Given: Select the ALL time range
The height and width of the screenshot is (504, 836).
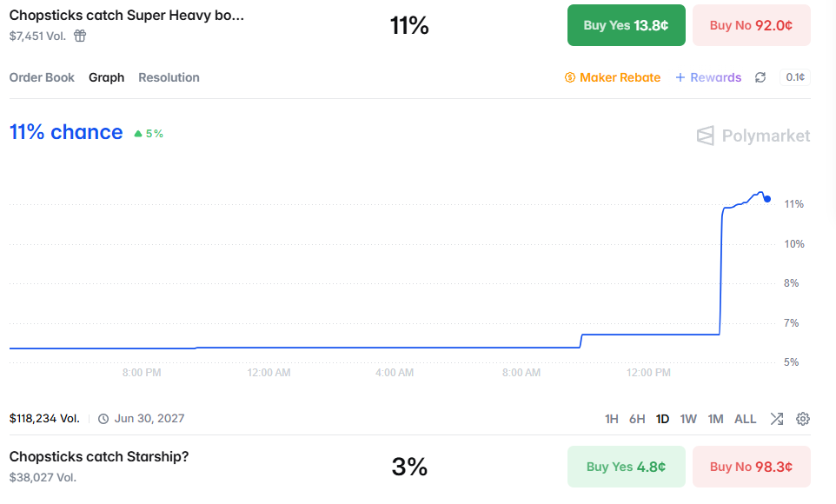Looking at the screenshot, I should 746,419.
